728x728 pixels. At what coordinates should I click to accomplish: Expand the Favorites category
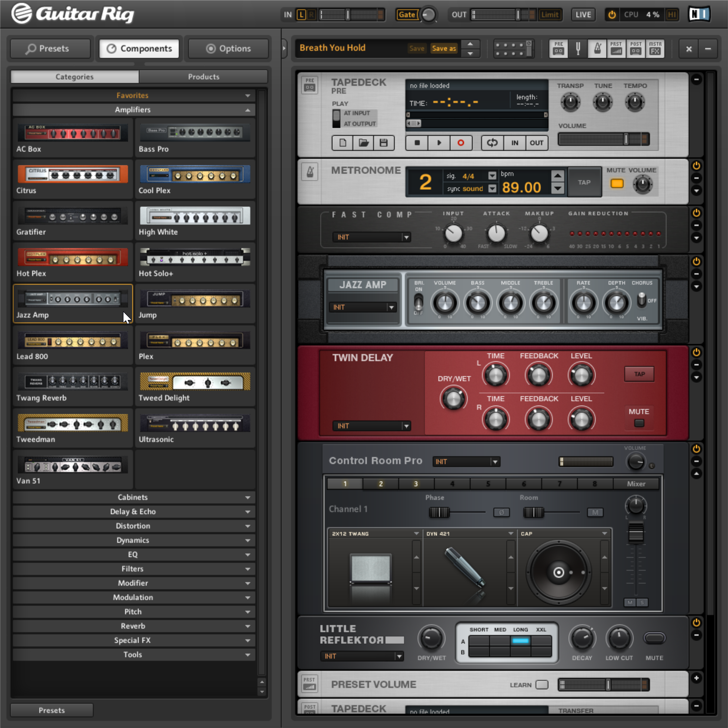133,95
